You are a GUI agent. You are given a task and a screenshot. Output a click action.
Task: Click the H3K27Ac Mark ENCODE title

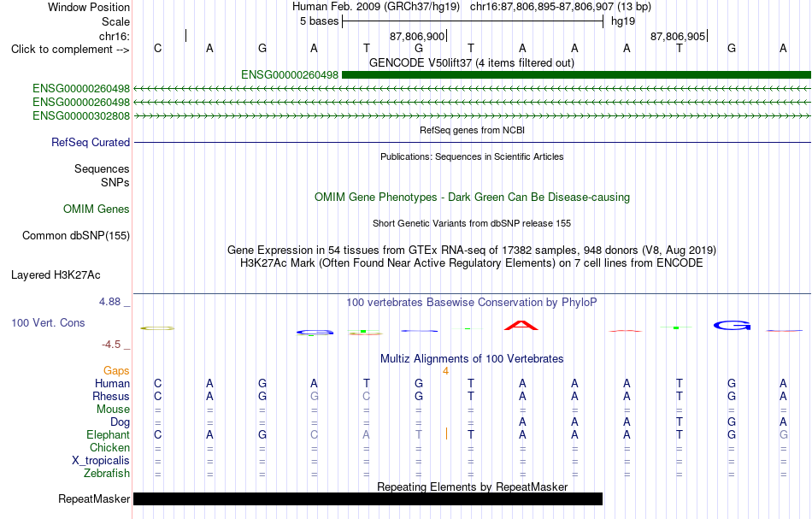(x=472, y=263)
